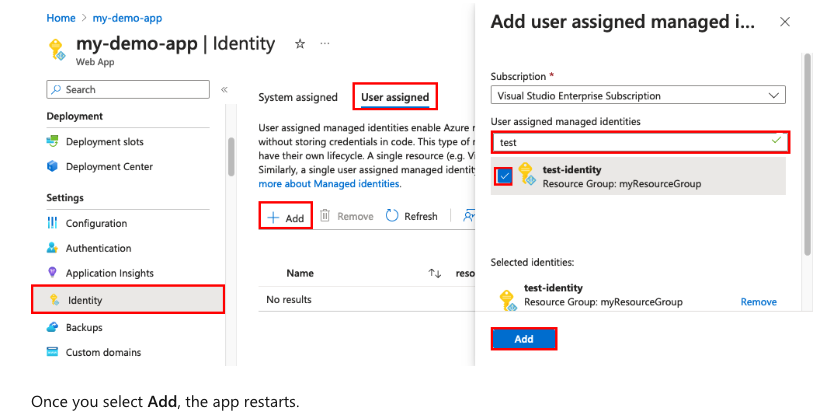Click the Home breadcrumb link

click(x=61, y=18)
